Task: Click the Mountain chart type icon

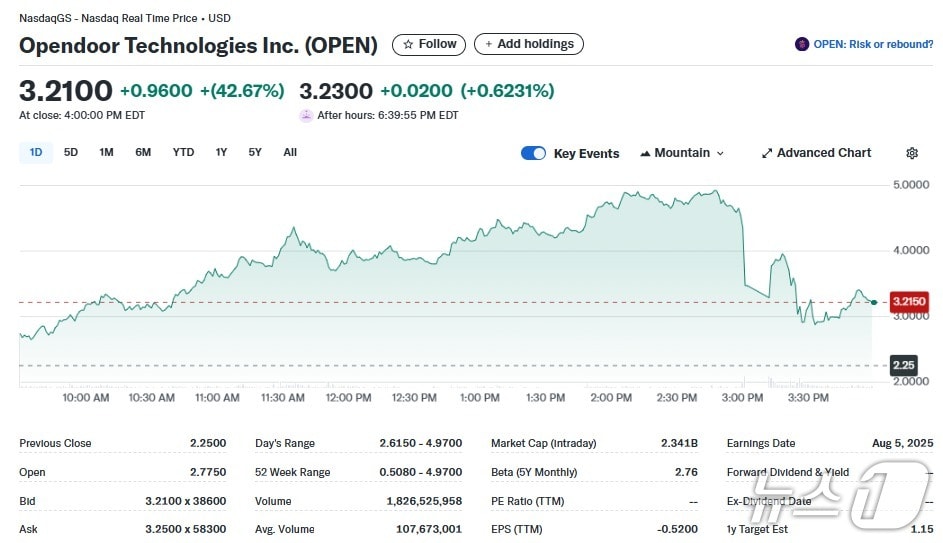Action: [644, 153]
